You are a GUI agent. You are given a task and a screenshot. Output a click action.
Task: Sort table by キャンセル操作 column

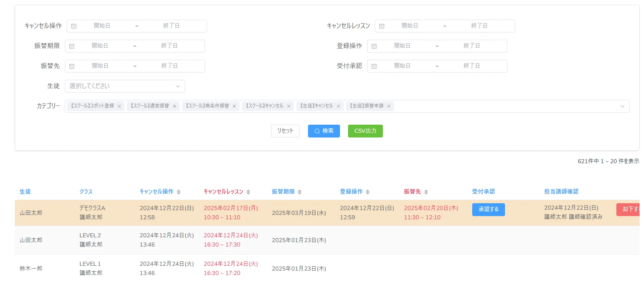(x=179, y=192)
